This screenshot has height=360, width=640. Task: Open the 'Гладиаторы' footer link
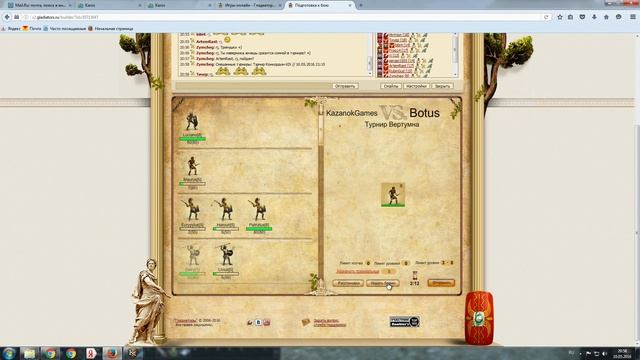click(x=186, y=320)
